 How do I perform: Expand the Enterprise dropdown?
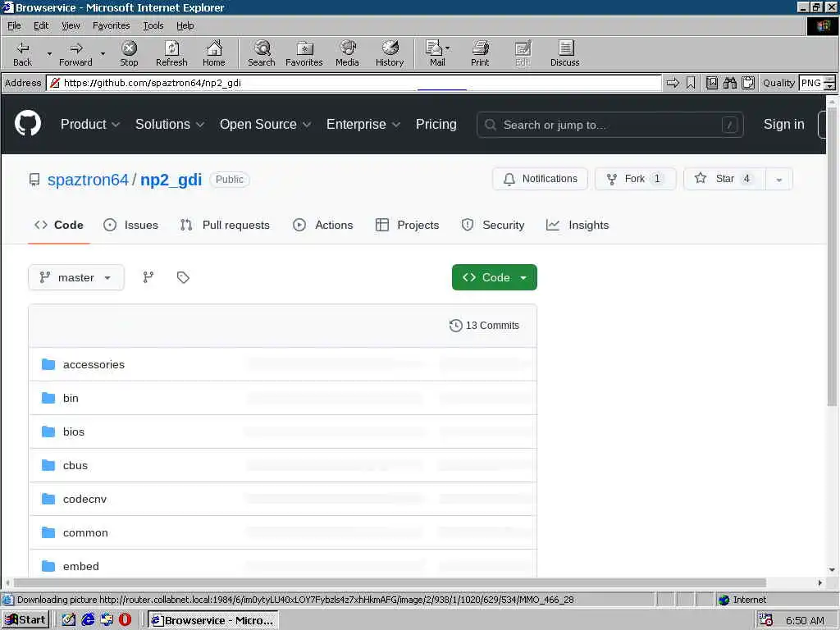click(363, 125)
